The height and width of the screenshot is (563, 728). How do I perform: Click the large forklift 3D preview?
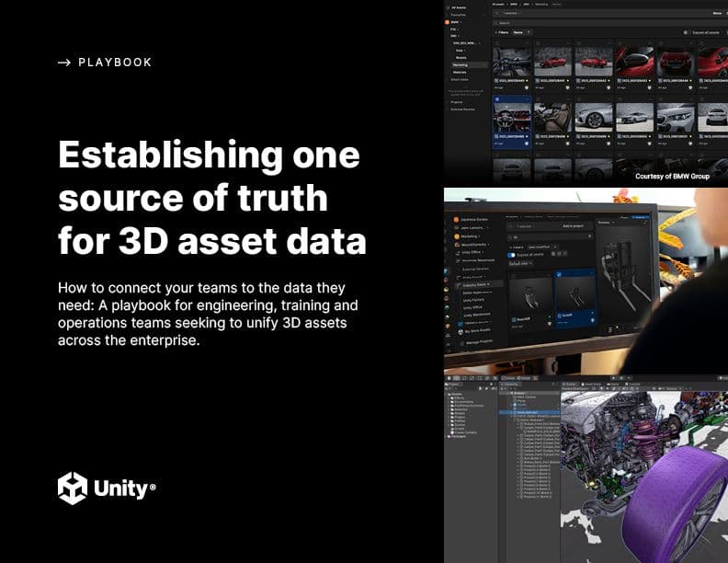click(x=627, y=274)
